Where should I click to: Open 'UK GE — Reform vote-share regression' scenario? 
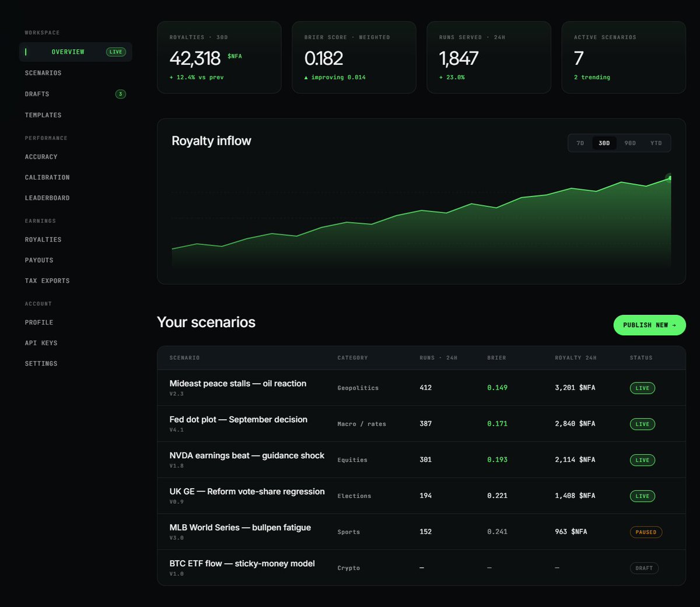point(247,492)
